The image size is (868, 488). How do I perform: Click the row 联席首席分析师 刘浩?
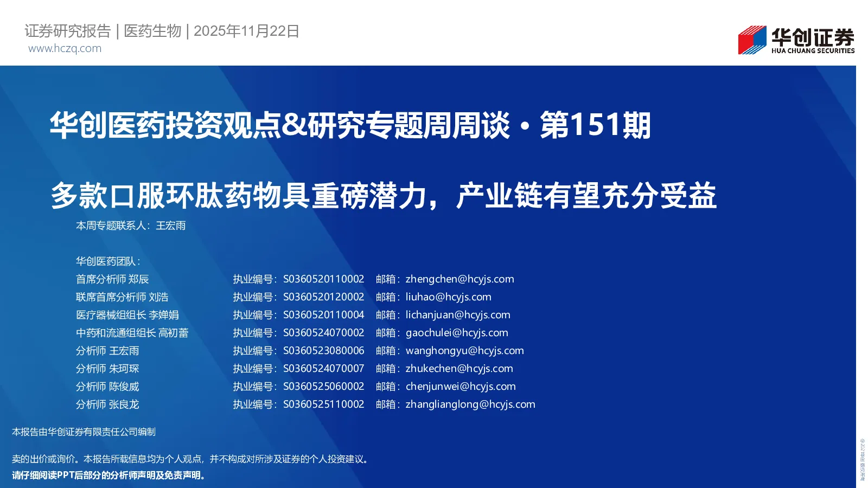(x=122, y=297)
